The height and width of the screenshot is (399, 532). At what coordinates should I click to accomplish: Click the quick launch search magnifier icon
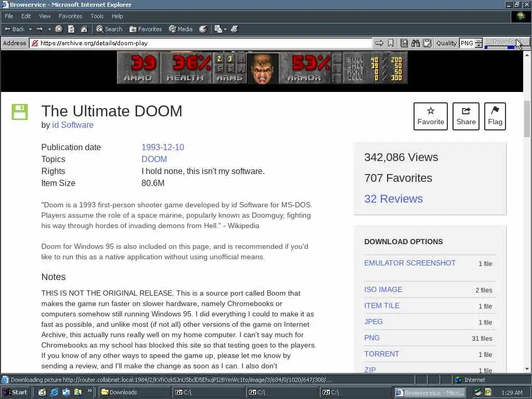pos(78,392)
